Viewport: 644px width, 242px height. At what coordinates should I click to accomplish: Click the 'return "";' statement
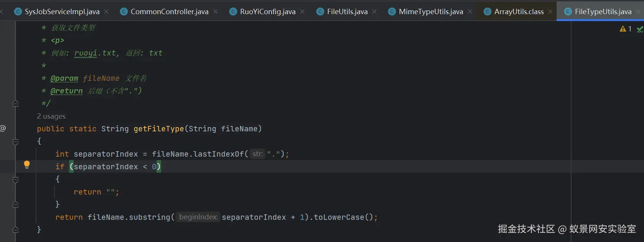(x=96, y=192)
